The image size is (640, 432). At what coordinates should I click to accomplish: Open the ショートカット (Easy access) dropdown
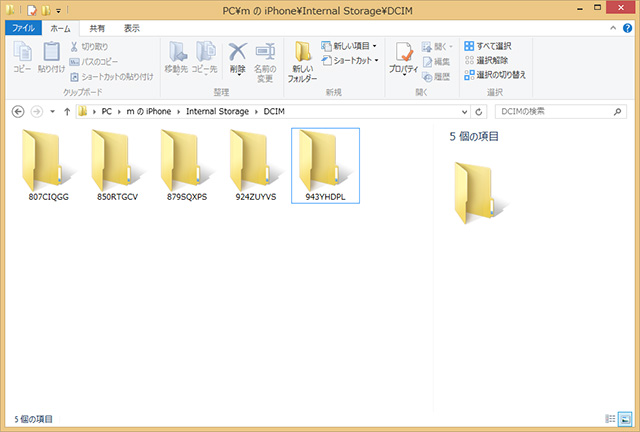pos(350,60)
